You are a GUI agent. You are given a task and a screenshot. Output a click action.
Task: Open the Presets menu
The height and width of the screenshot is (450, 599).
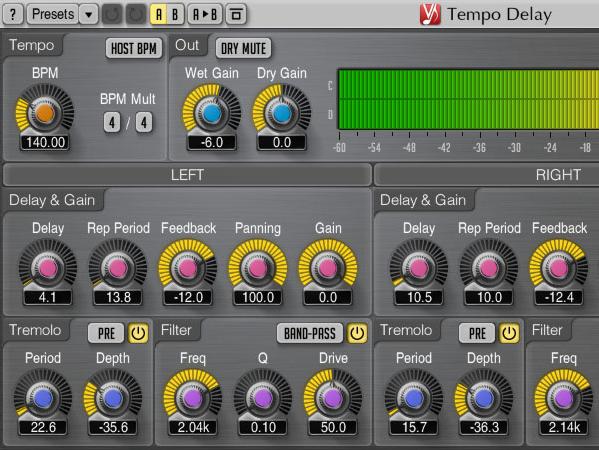[53, 15]
